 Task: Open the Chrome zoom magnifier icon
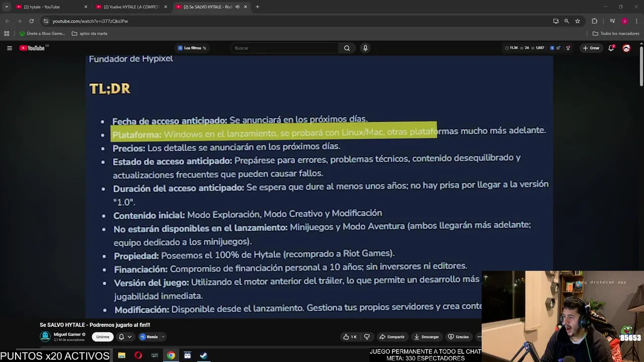pyautogui.click(x=567, y=21)
